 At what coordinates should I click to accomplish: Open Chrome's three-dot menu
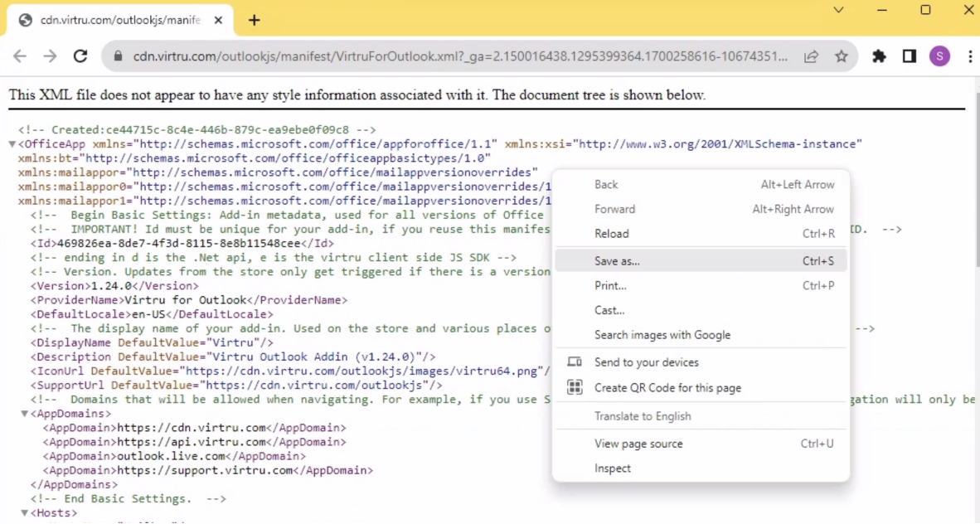pos(968,56)
